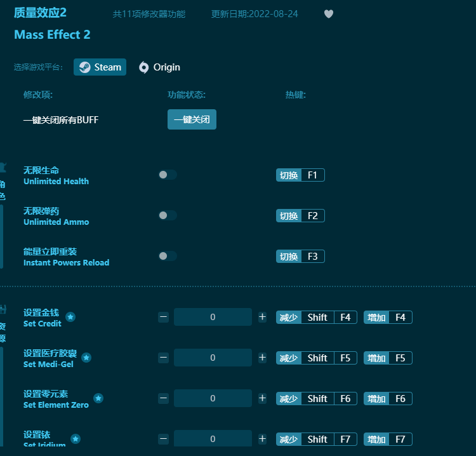Click the 'Set Element Zero' label
This screenshot has height=456, width=476.
click(x=56, y=405)
